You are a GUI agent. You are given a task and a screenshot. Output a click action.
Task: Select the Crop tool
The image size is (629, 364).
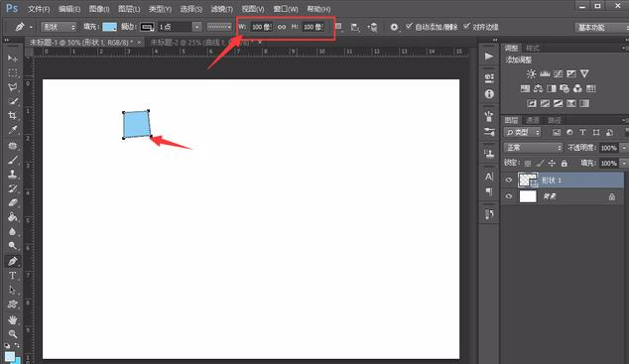click(x=13, y=115)
